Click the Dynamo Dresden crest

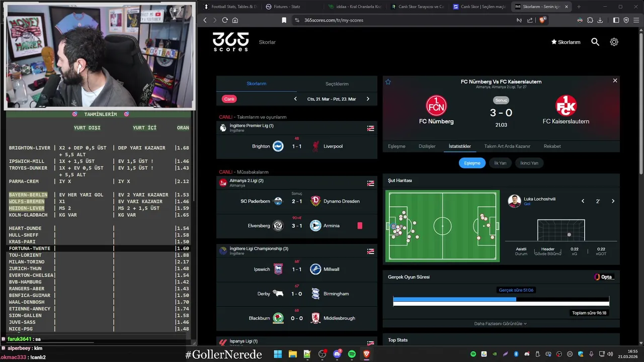pyautogui.click(x=315, y=201)
